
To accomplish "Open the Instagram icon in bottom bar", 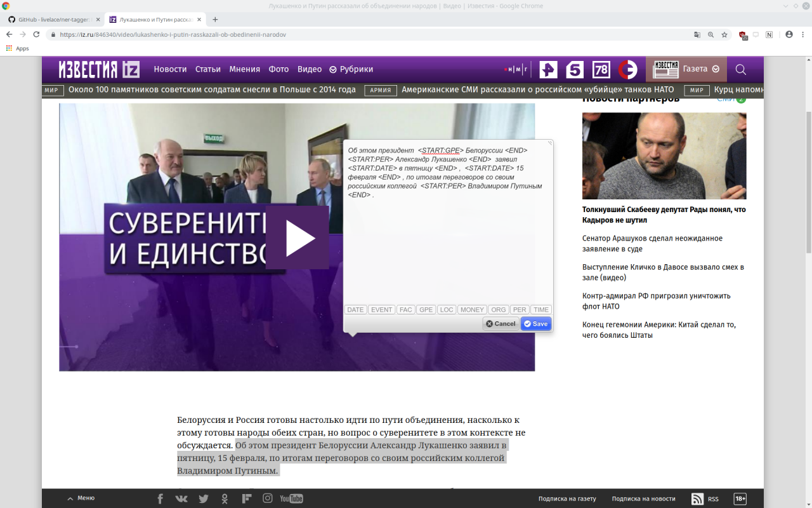I will pyautogui.click(x=268, y=498).
